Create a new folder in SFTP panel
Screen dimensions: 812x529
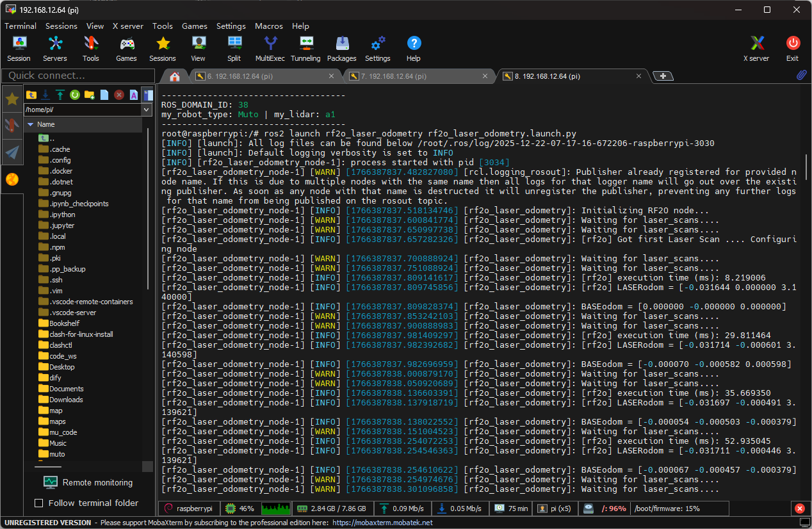pyautogui.click(x=90, y=95)
